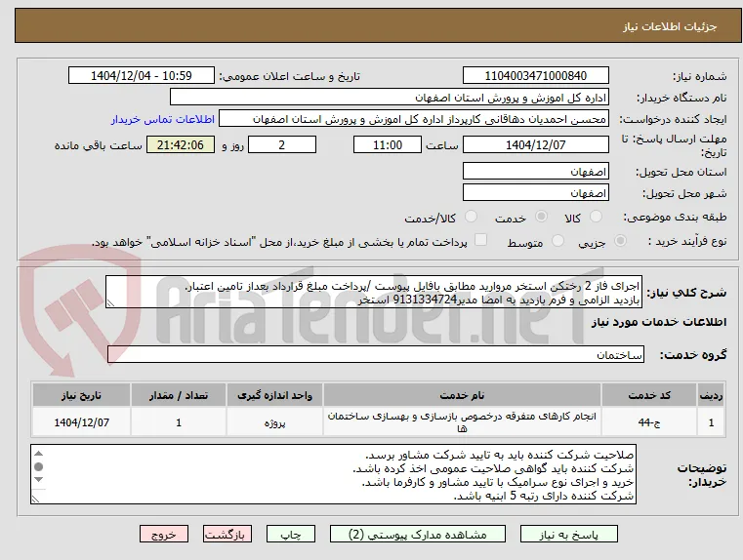This screenshot has height=560, width=743.
Task: Click the quantity cell showing 1
Action: [179, 422]
